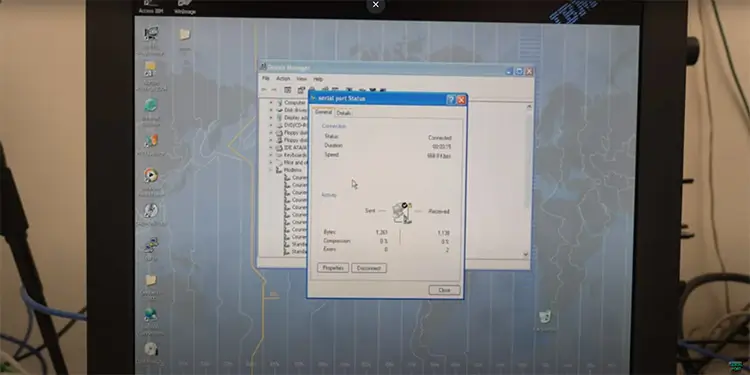Viewport: 750px width, 375px height.
Task: Select the DVD/CD-ROM drives icon
Action: [x=280, y=125]
